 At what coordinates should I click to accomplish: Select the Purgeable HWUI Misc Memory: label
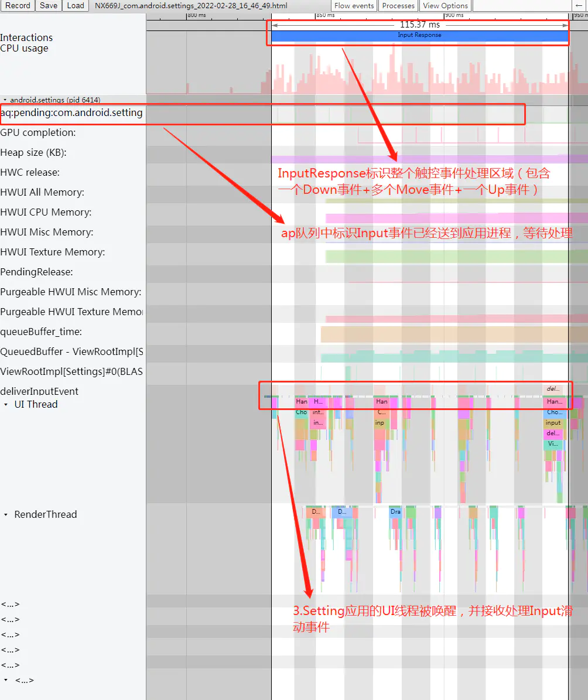(70, 292)
